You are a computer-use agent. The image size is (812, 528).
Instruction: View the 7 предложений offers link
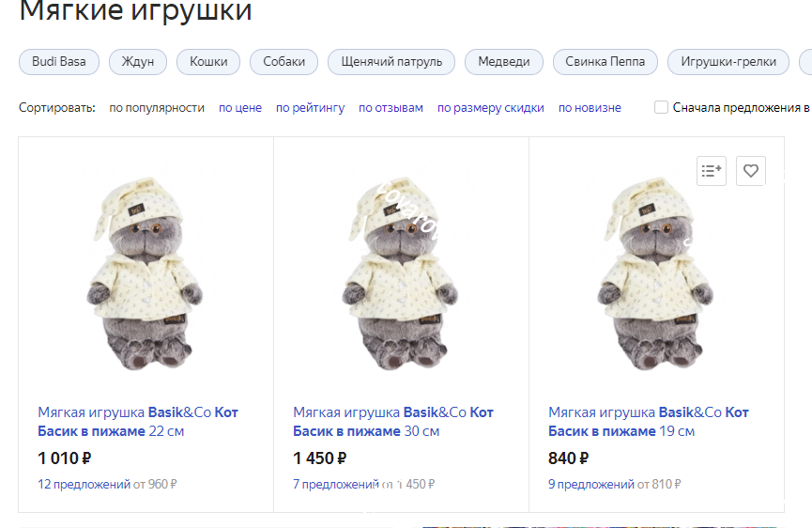(335, 484)
